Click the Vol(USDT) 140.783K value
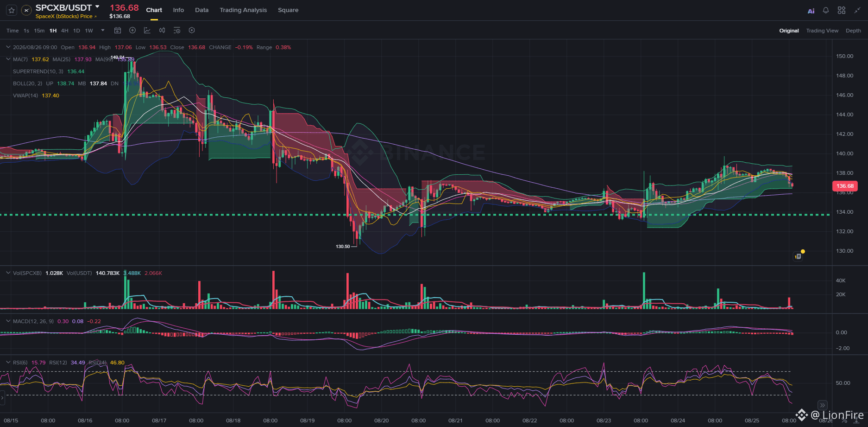868x427 pixels. 107,273
